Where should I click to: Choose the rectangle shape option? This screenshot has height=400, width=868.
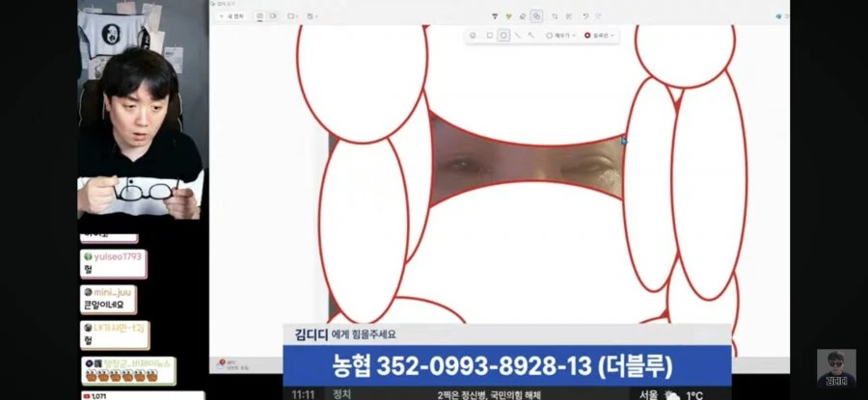pyautogui.click(x=489, y=36)
